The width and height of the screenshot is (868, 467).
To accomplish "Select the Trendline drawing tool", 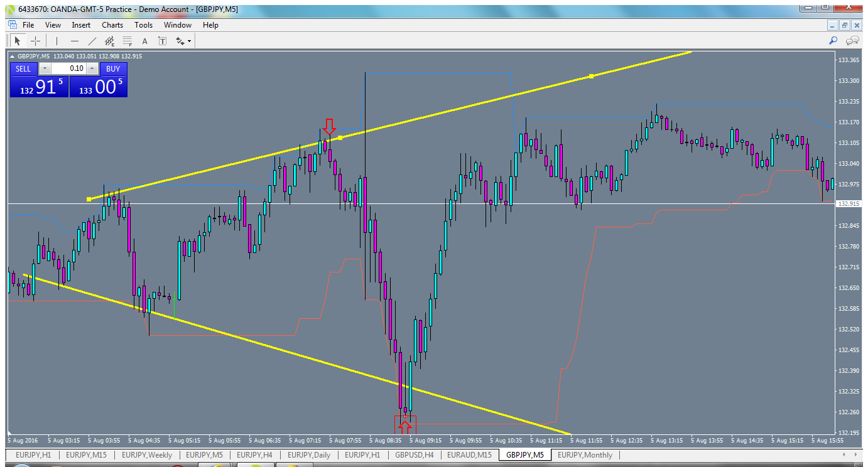I will 91,40.
